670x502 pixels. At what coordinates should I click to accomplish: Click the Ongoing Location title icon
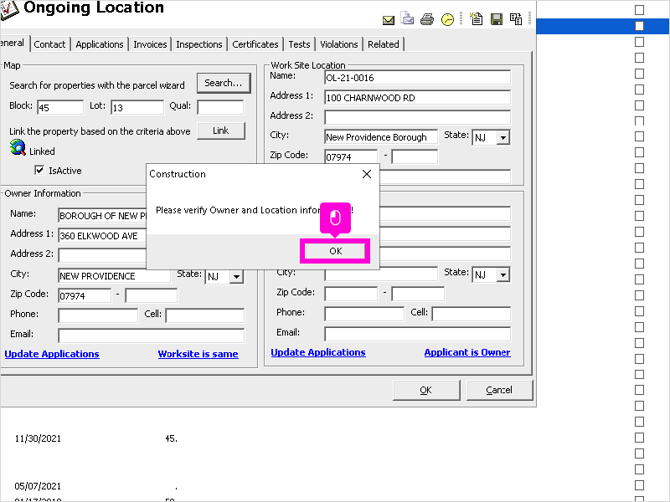[x=9, y=10]
